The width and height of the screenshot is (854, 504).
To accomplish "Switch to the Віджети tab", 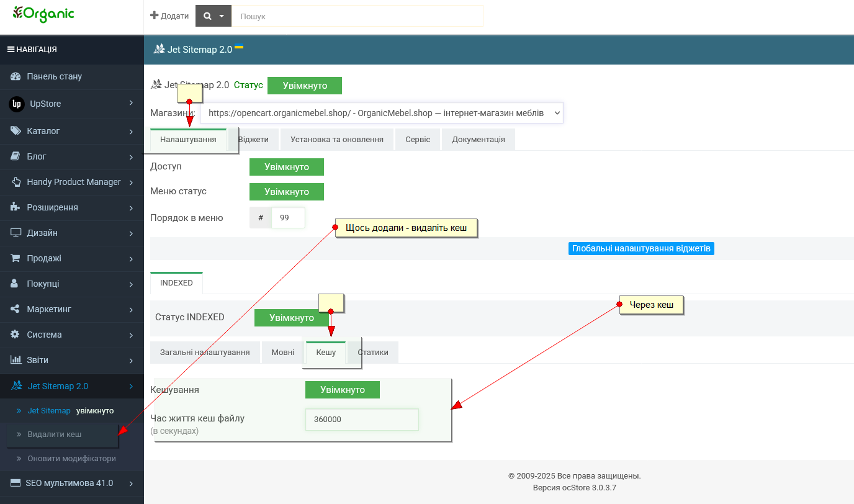I will 253,140.
